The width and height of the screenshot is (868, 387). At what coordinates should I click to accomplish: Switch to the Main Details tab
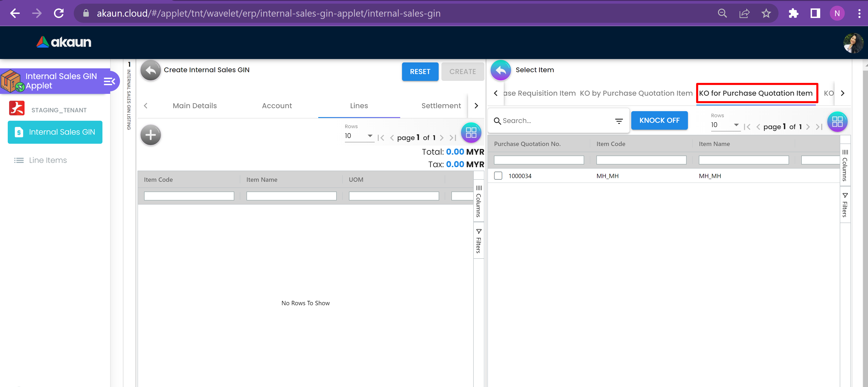[194, 106]
